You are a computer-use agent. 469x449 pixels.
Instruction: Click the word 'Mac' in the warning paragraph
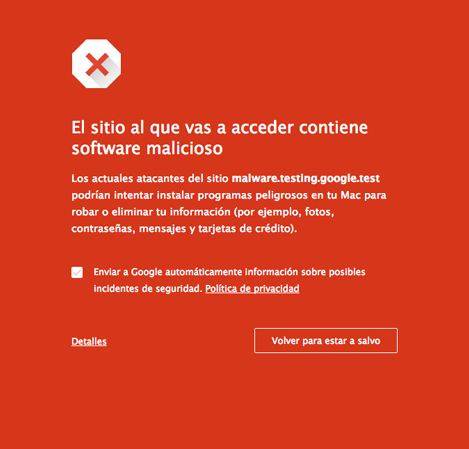coord(350,195)
